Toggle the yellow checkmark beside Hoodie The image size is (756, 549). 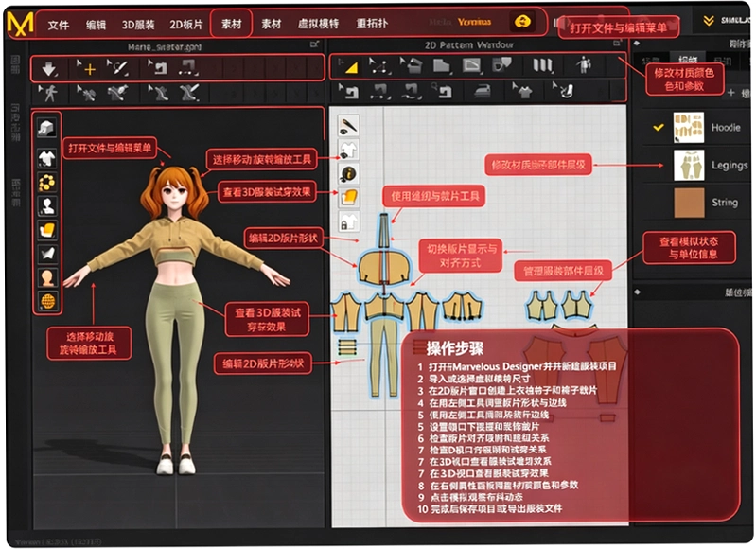(659, 128)
